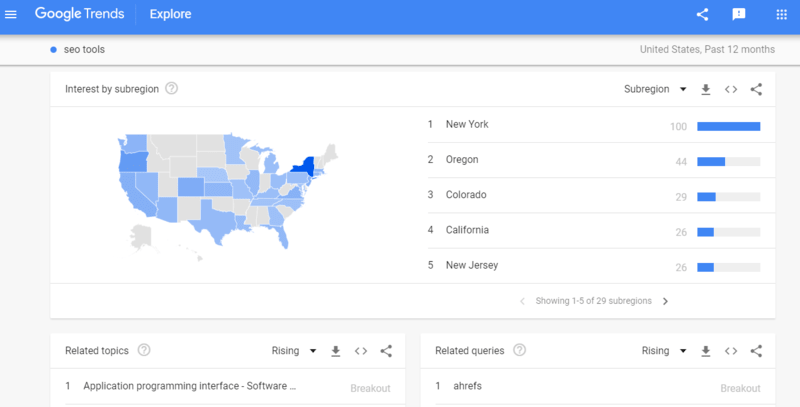The width and height of the screenshot is (800, 407).
Task: Share the Related queries card
Action: [x=756, y=351]
